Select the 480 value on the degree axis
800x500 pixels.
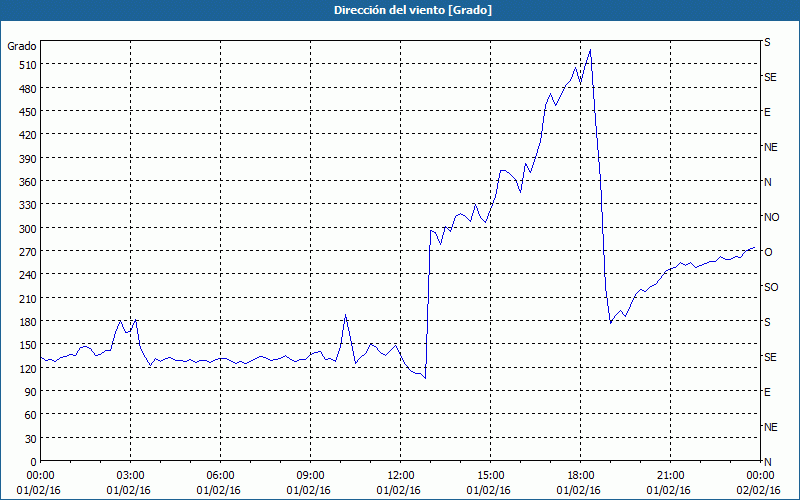[28, 89]
